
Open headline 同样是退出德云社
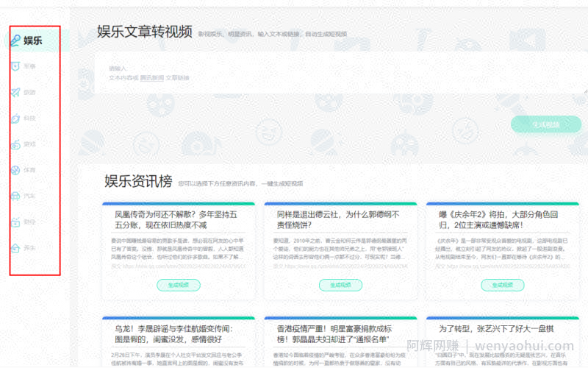pos(338,219)
